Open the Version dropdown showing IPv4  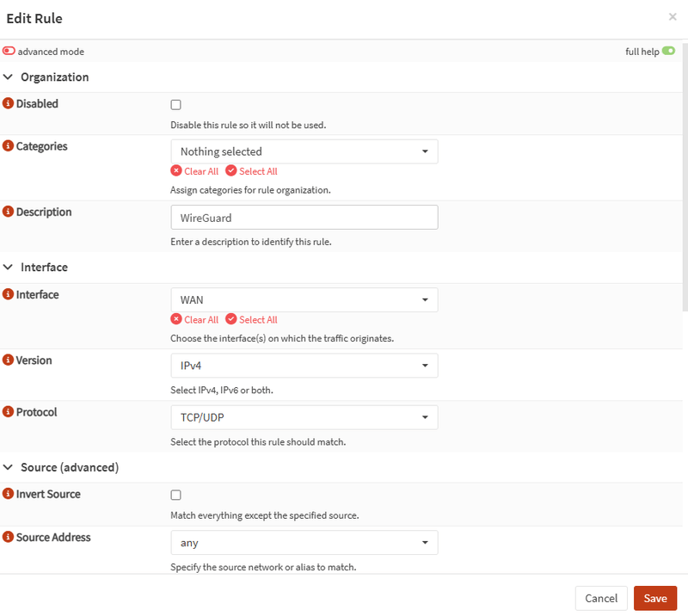(304, 366)
